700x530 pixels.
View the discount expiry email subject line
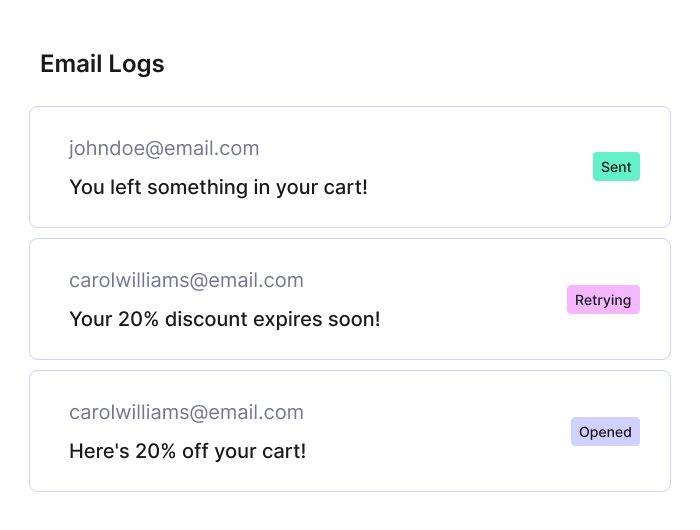(224, 319)
